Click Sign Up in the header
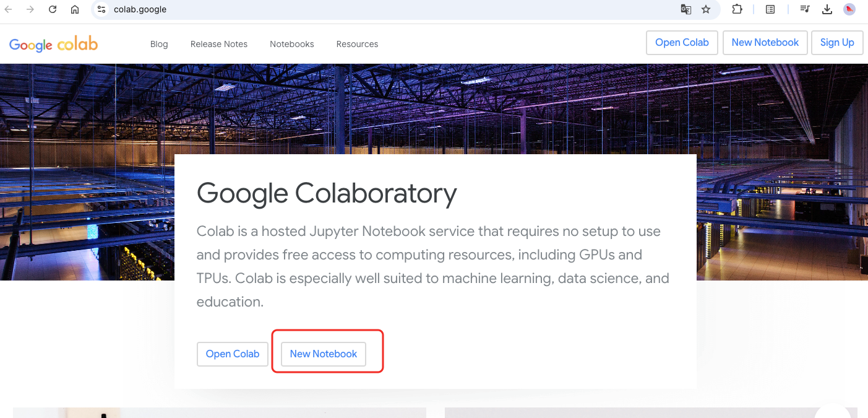This screenshot has height=418, width=868. click(x=836, y=42)
